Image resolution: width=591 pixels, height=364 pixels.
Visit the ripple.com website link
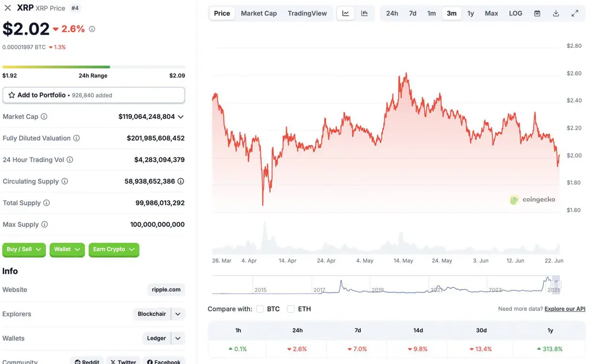pyautogui.click(x=166, y=290)
